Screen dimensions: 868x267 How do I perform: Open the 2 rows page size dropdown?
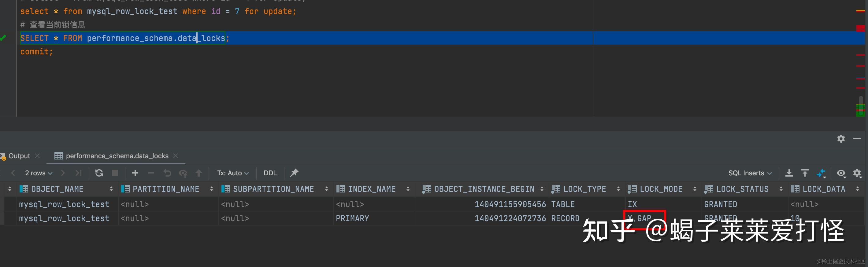tap(39, 173)
